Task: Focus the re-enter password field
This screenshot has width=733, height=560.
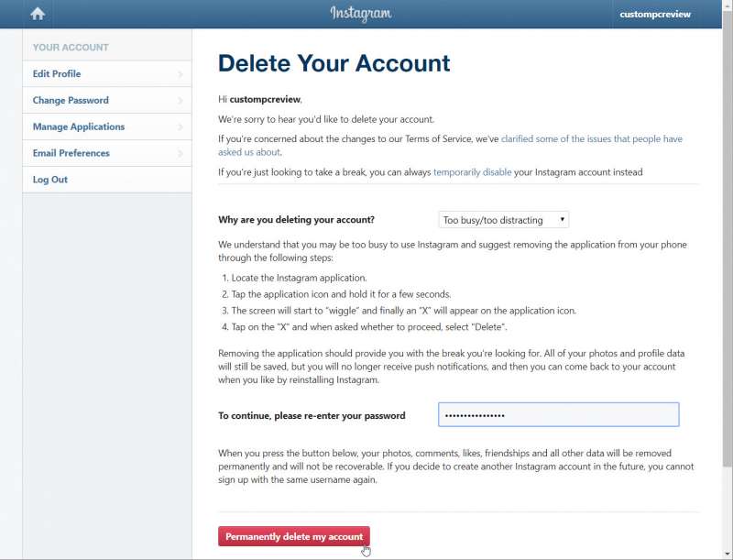Action: tap(559, 414)
